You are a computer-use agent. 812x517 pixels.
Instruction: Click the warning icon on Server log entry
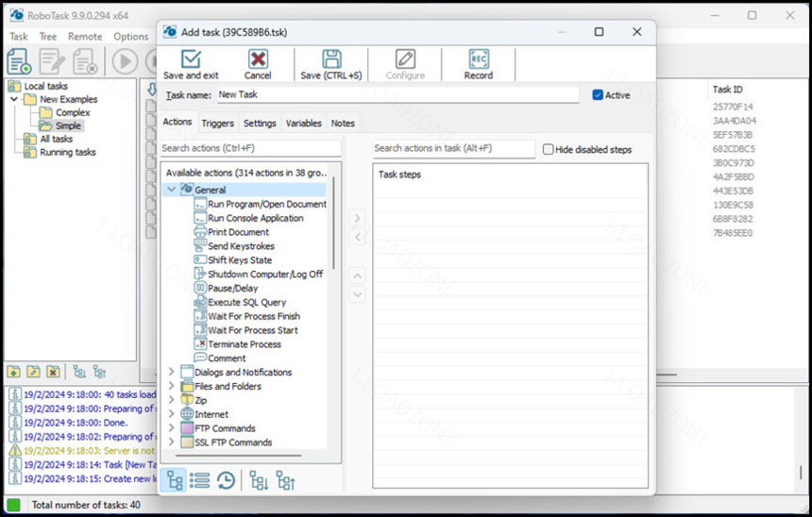click(15, 450)
